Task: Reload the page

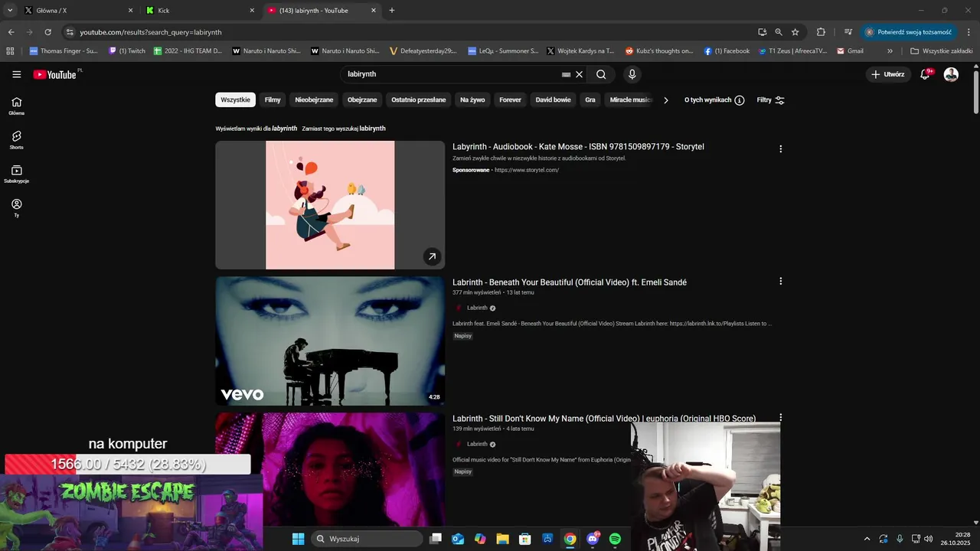Action: click(x=47, y=32)
